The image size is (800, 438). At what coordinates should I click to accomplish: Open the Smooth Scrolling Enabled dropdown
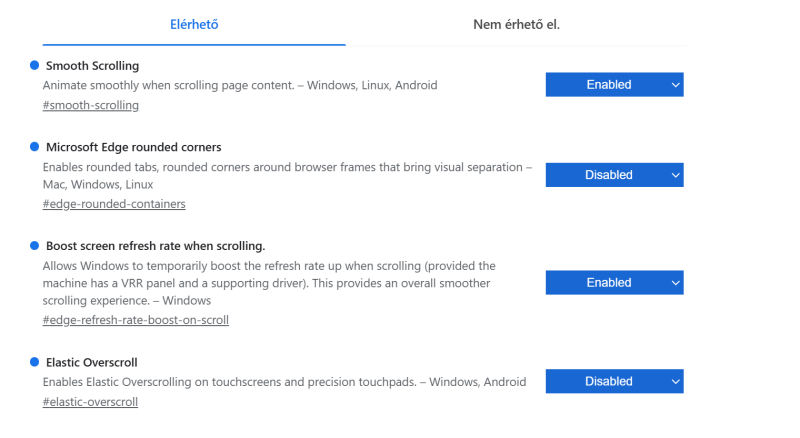(x=614, y=85)
